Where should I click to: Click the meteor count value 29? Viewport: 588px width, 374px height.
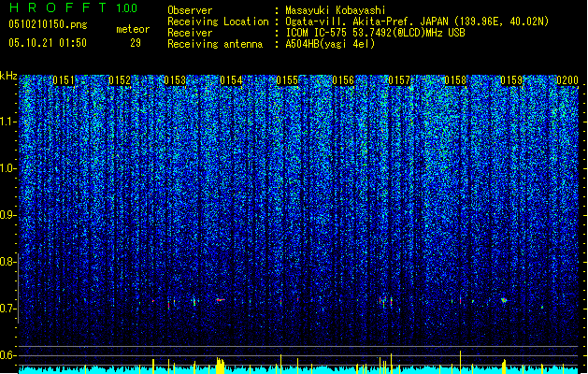click(x=136, y=43)
